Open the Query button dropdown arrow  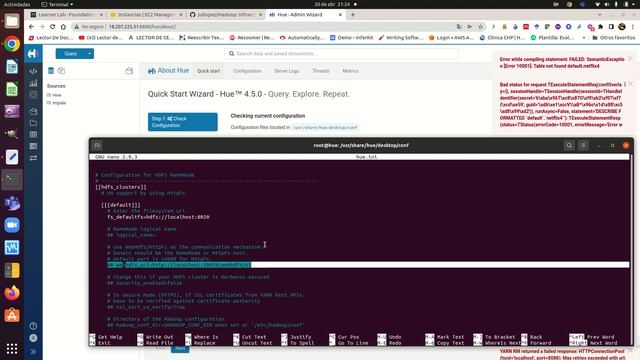coord(90,53)
